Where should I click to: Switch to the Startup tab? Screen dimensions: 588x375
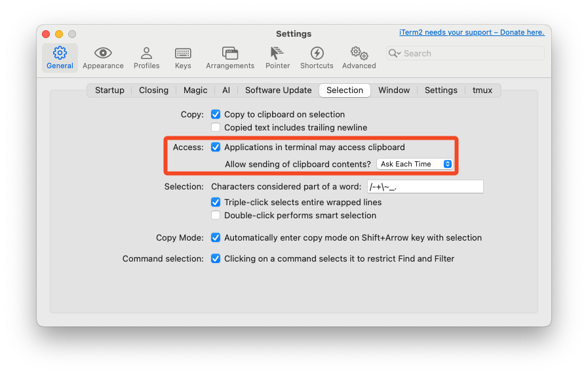point(109,90)
